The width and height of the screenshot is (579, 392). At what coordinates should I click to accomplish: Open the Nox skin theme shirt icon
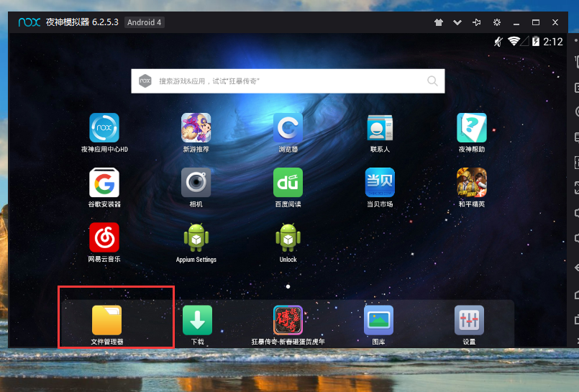tap(438, 22)
